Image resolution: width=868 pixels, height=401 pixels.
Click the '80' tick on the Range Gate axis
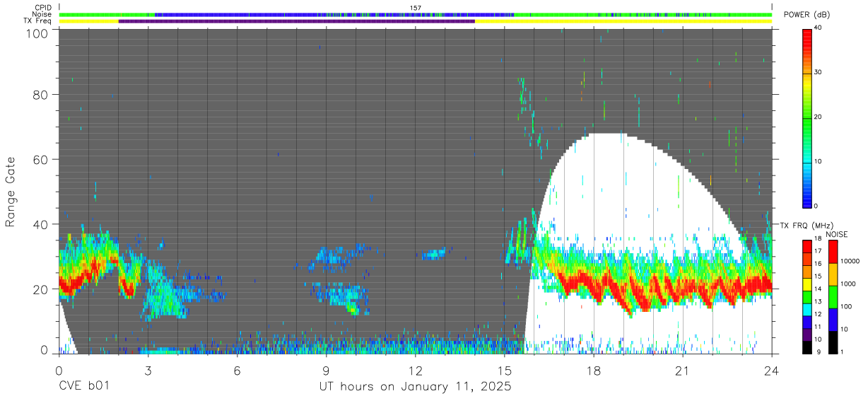tap(41, 95)
